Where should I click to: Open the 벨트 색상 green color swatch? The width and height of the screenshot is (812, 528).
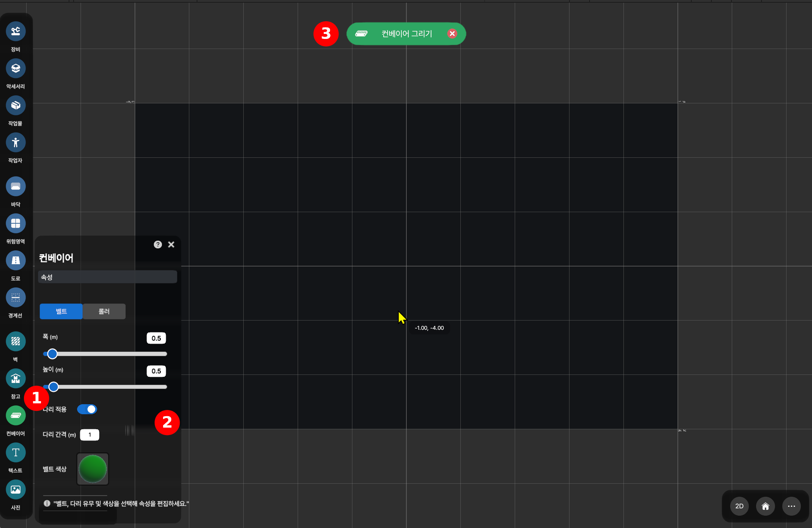93,469
